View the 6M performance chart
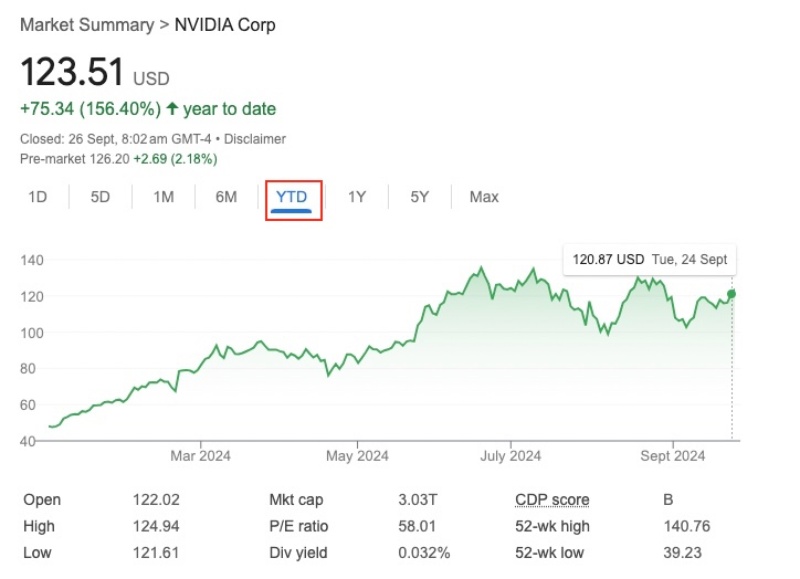 224,197
